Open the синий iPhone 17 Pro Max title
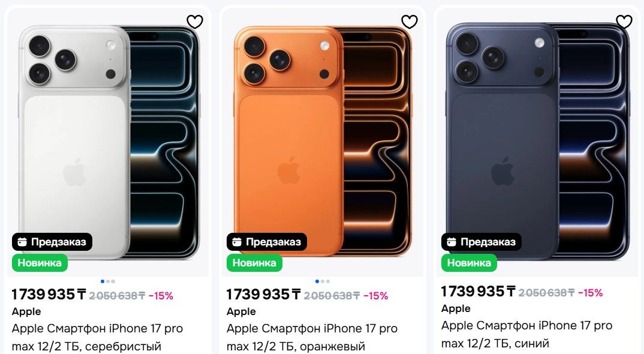The width and height of the screenshot is (644, 354). click(526, 334)
